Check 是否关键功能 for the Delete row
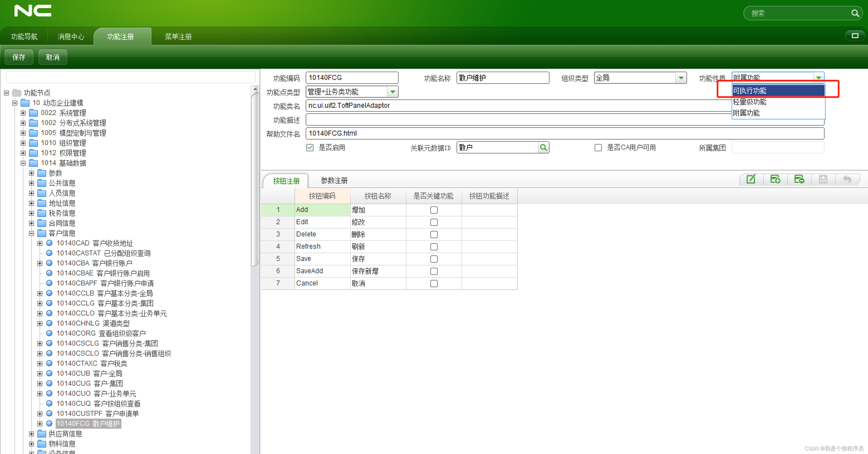 click(x=434, y=234)
